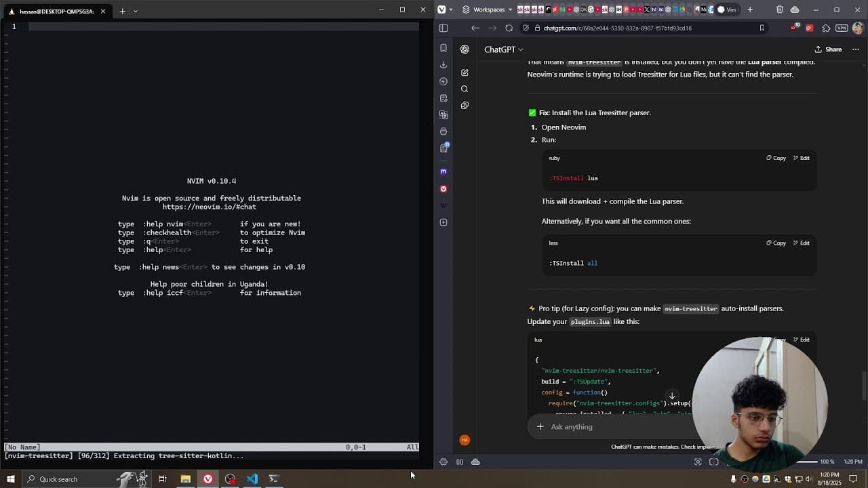This screenshot has height=488, width=868.
Task: Copy the TSInstall all code block
Action: [x=776, y=243]
